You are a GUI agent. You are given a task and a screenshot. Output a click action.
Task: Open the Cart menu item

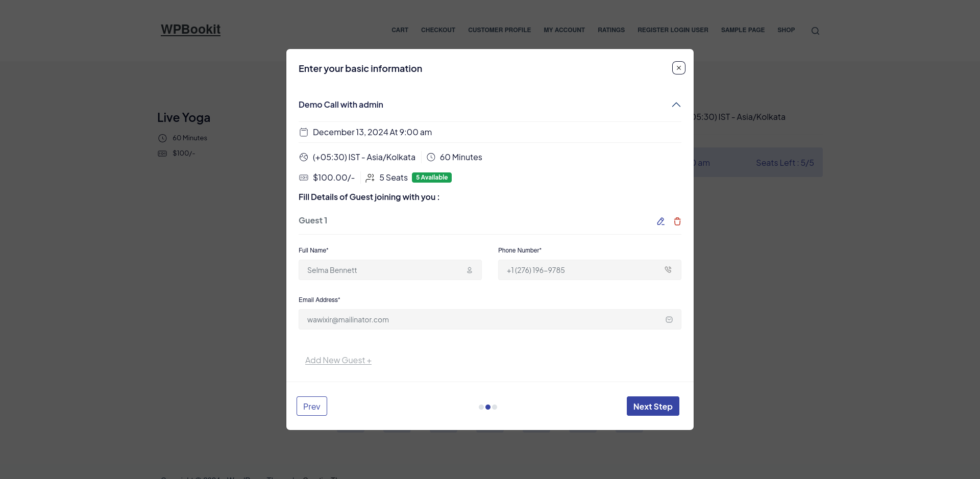click(x=400, y=30)
